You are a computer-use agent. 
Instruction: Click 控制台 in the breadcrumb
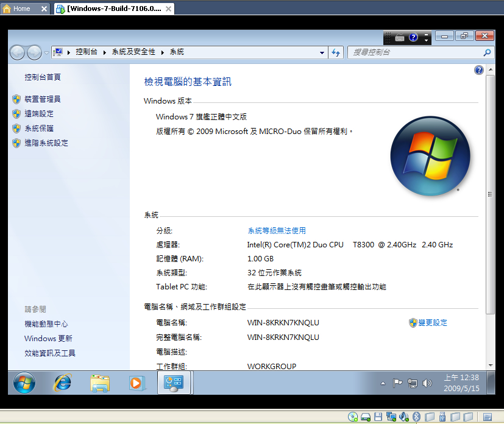pyautogui.click(x=87, y=52)
